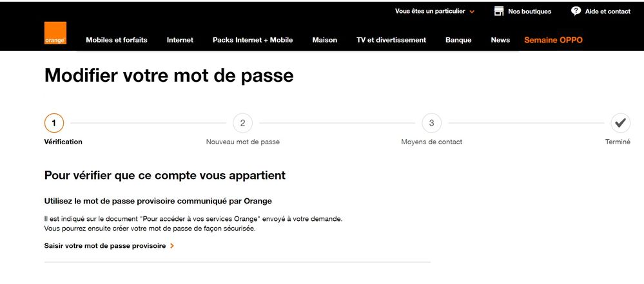Click the step 2 circle

click(x=242, y=122)
